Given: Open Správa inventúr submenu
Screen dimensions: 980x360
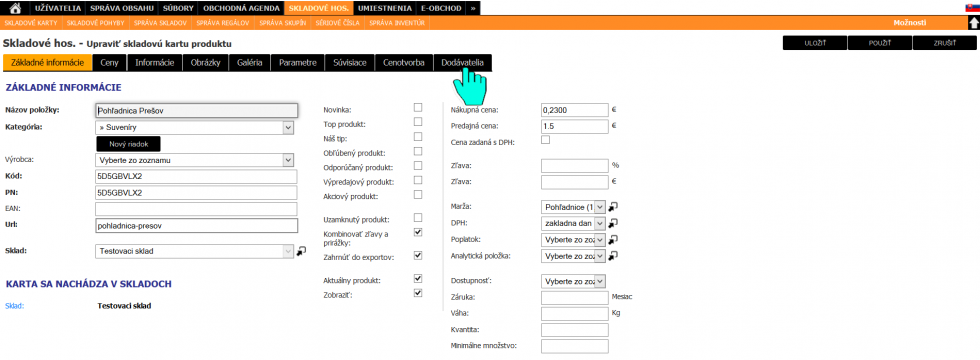Looking at the screenshot, I should pyautogui.click(x=398, y=23).
